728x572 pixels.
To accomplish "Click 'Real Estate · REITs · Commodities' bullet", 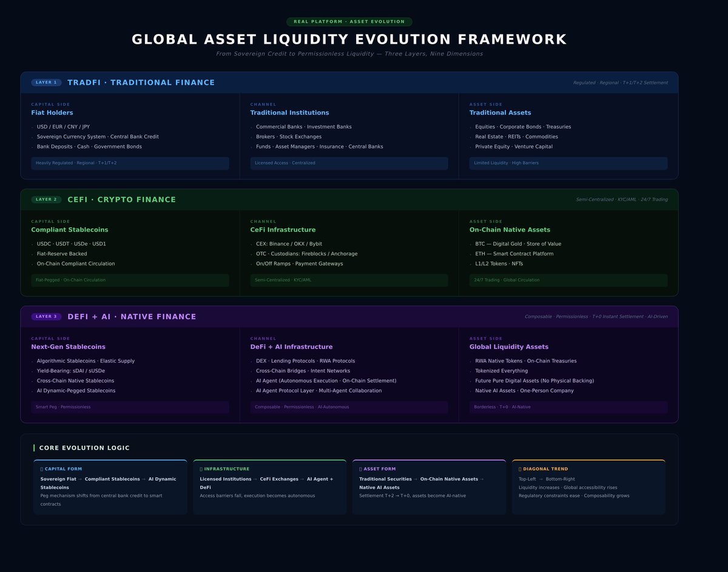I will (x=516, y=136).
